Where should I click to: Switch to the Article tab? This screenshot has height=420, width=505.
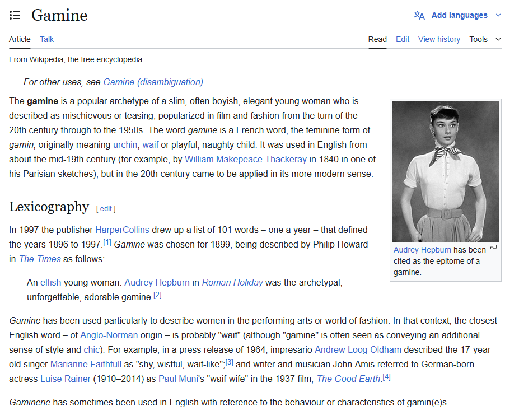20,39
